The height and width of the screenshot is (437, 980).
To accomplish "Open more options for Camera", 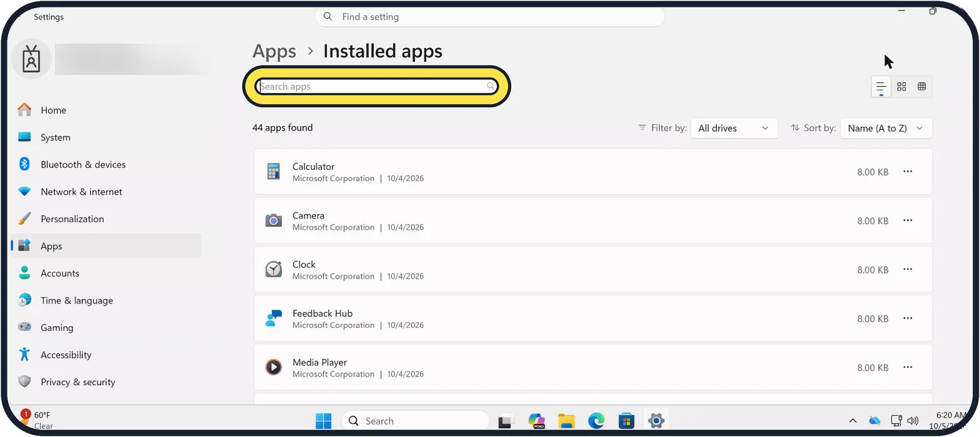I will (x=908, y=220).
